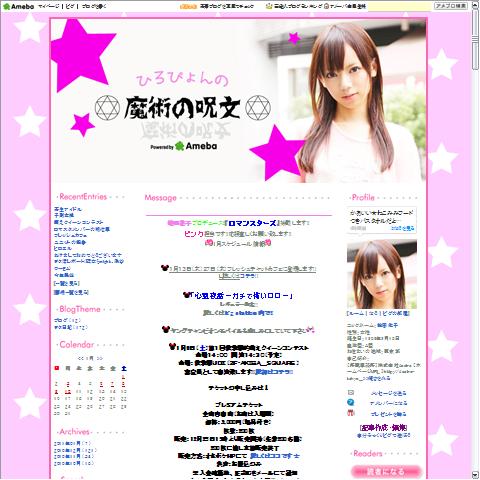The height and width of the screenshot is (480, 480).
Task: Select day 10 in the Calendar
Action: click(x=68, y=392)
